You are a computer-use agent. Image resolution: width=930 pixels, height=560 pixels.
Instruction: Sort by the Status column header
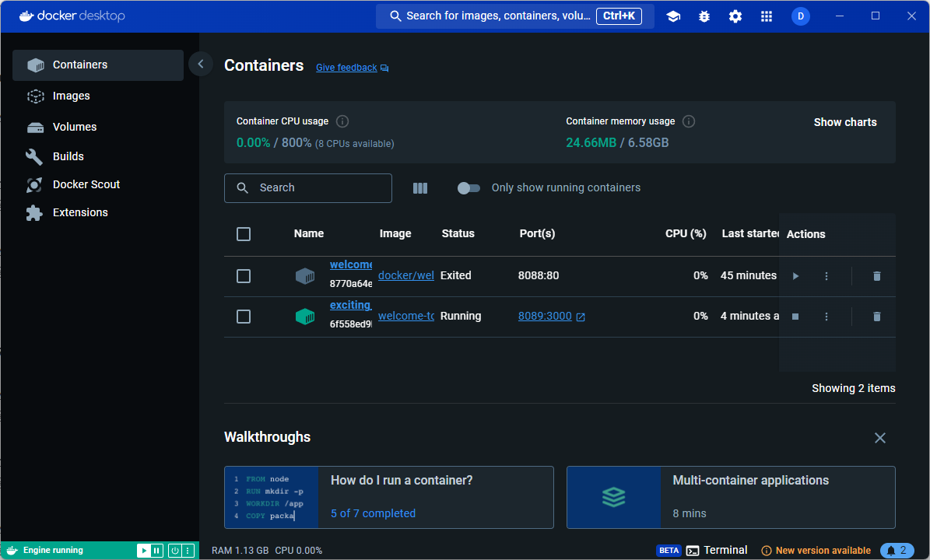(x=458, y=233)
